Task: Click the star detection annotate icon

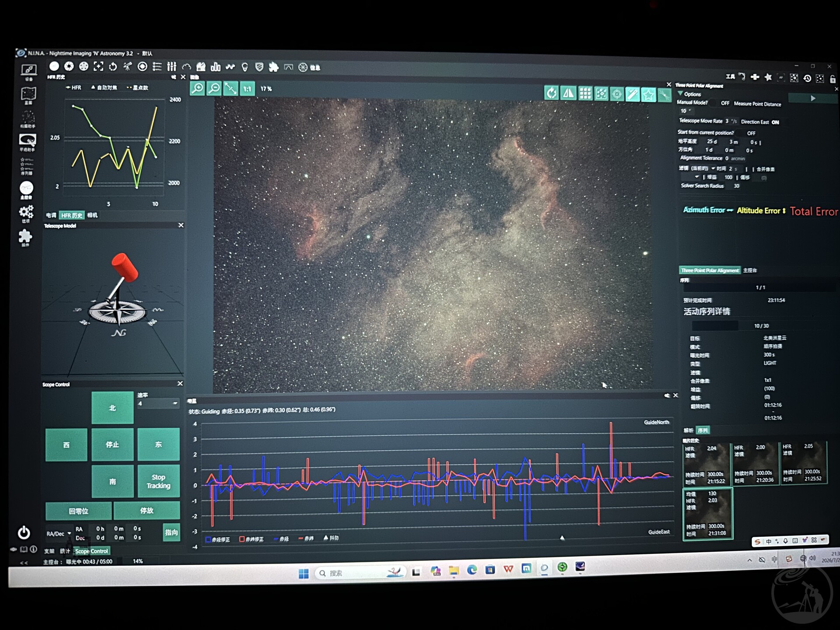Action: (x=601, y=94)
